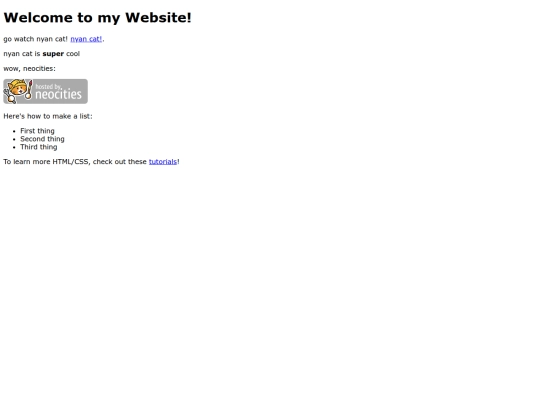The width and height of the screenshot is (540, 405).
Task: Click the bullet beside "First thing"
Action: (x=14, y=131)
